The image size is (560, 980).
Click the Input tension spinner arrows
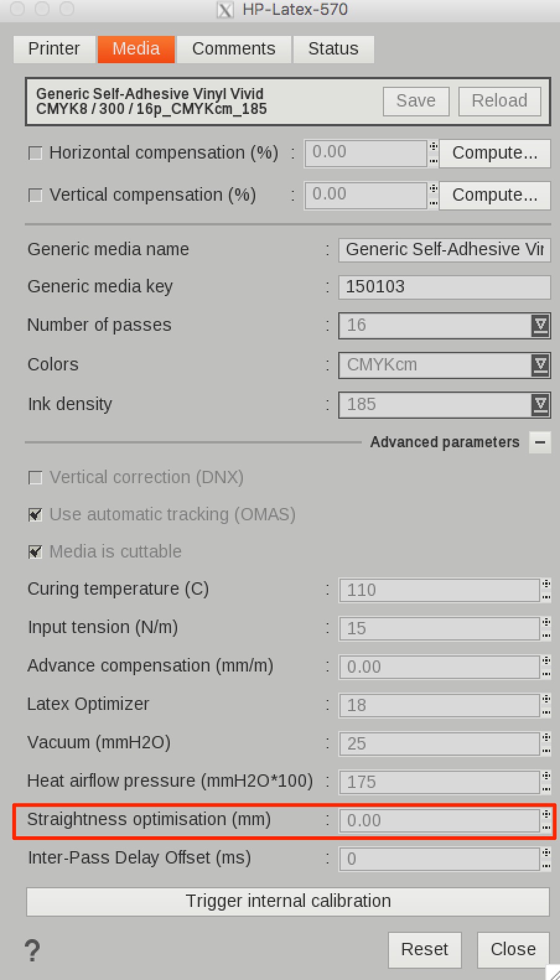coord(546,628)
